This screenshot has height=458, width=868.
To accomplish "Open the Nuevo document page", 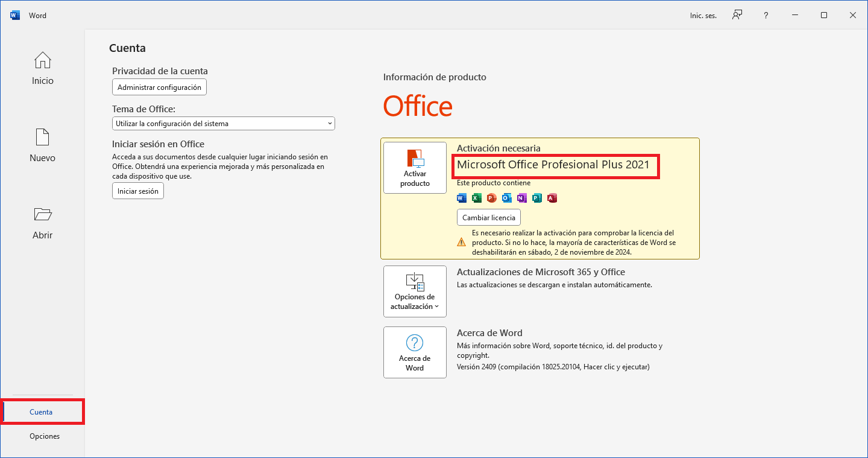I will (x=43, y=145).
